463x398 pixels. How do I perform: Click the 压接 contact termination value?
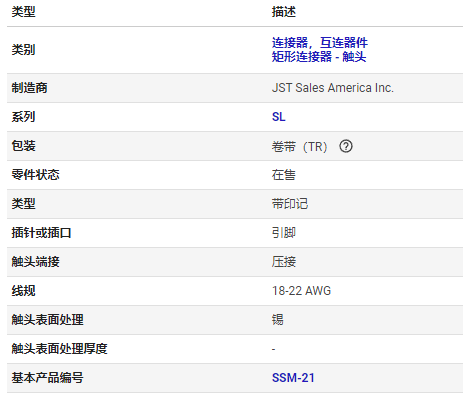point(284,262)
